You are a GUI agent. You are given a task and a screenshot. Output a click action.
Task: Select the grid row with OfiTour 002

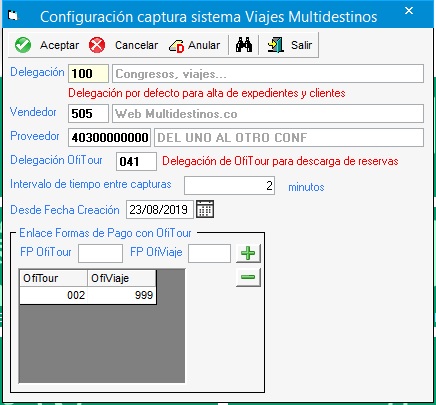pyautogui.click(x=88, y=295)
